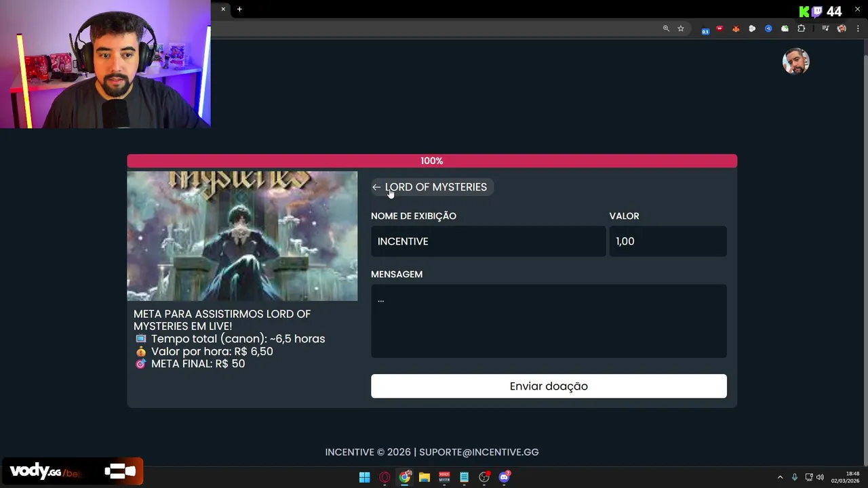Click the zoom magnifier icon in address bar

tap(666, 28)
